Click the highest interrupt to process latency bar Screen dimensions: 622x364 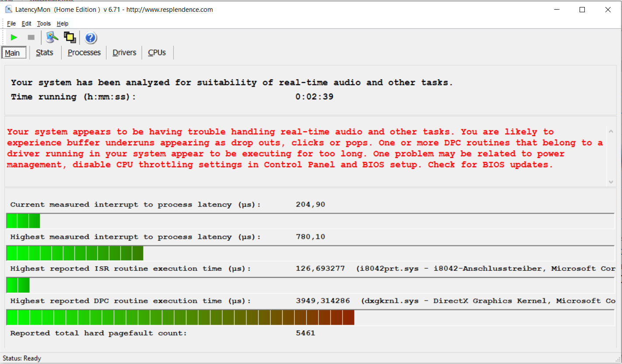[x=75, y=253]
